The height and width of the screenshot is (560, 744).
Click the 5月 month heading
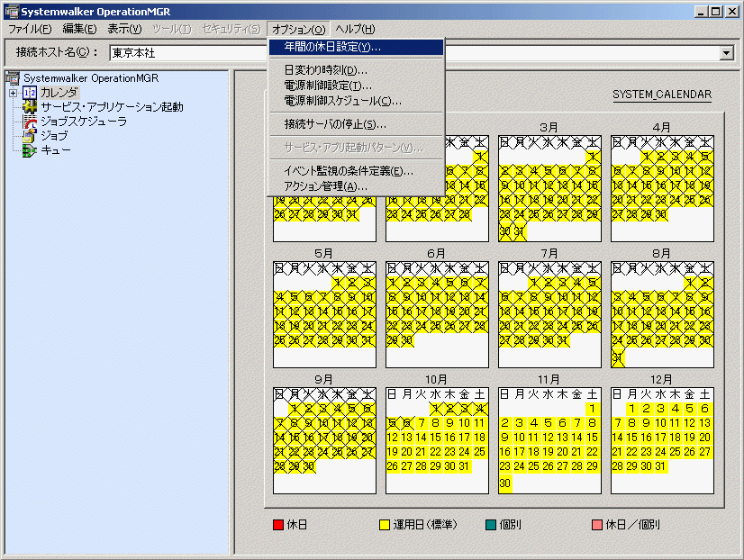tap(323, 254)
